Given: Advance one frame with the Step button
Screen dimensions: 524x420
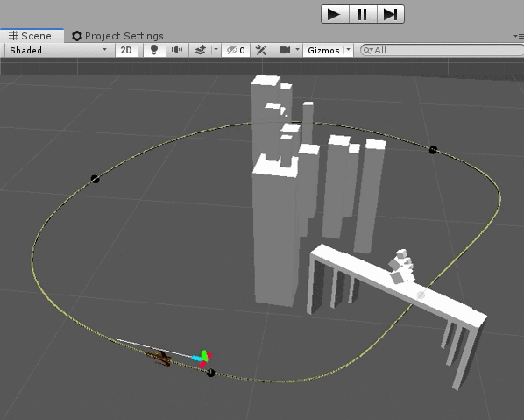Looking at the screenshot, I should tap(390, 14).
